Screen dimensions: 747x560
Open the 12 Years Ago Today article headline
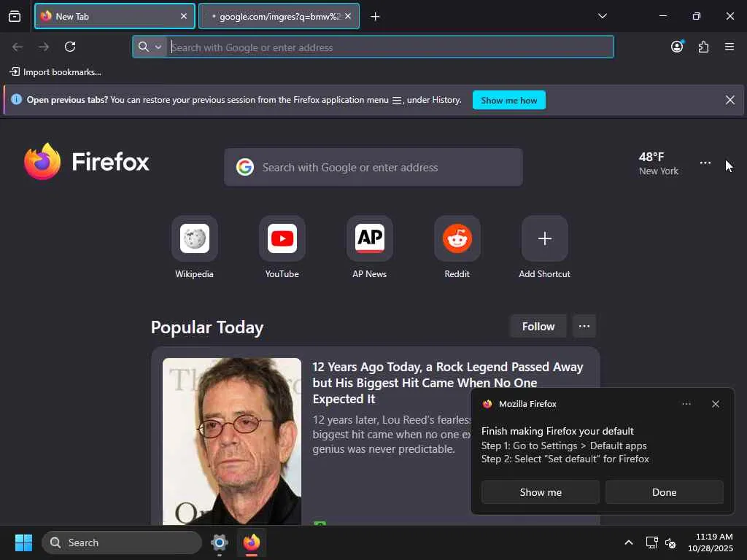point(448,383)
